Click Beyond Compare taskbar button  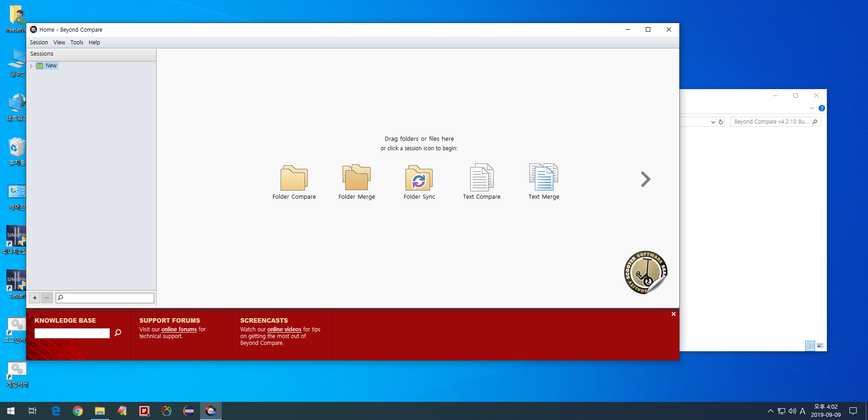coord(211,411)
